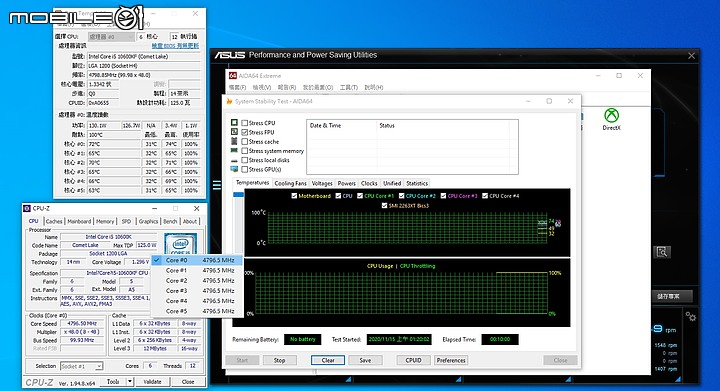Click the Stress FPU icon
720x391 pixels.
coord(234,132)
